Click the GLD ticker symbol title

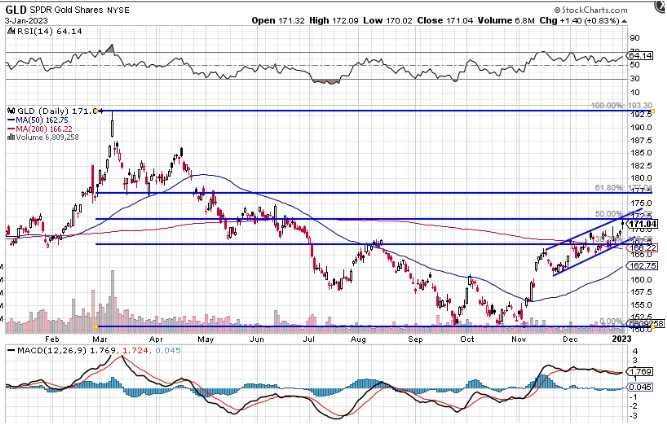17,8
